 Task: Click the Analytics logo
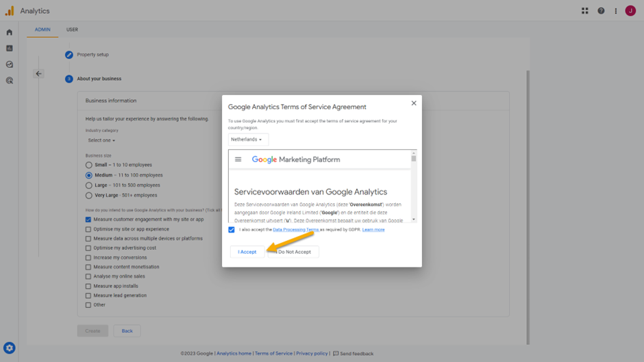(10, 11)
